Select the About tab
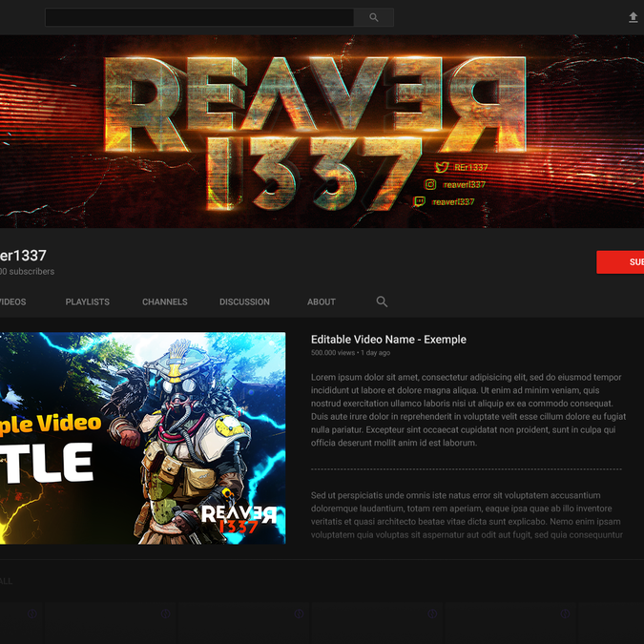The image size is (644, 644). 322,301
